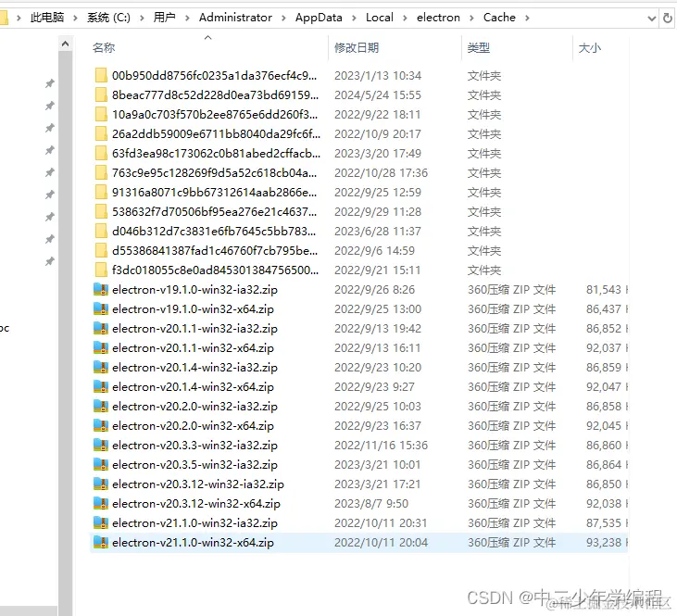Expand the chevron after 用户 in path
Screen dimensions: 677x616
pyautogui.click(x=187, y=18)
